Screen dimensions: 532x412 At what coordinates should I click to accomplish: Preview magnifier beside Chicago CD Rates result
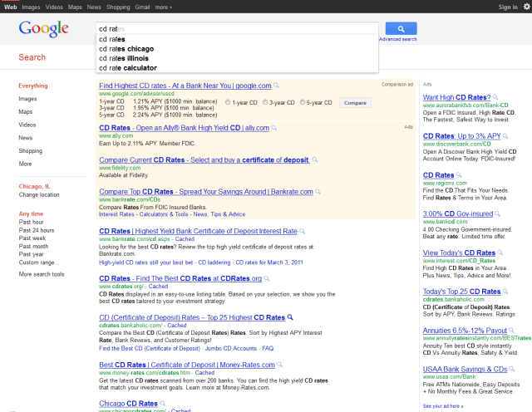[x=163, y=404]
